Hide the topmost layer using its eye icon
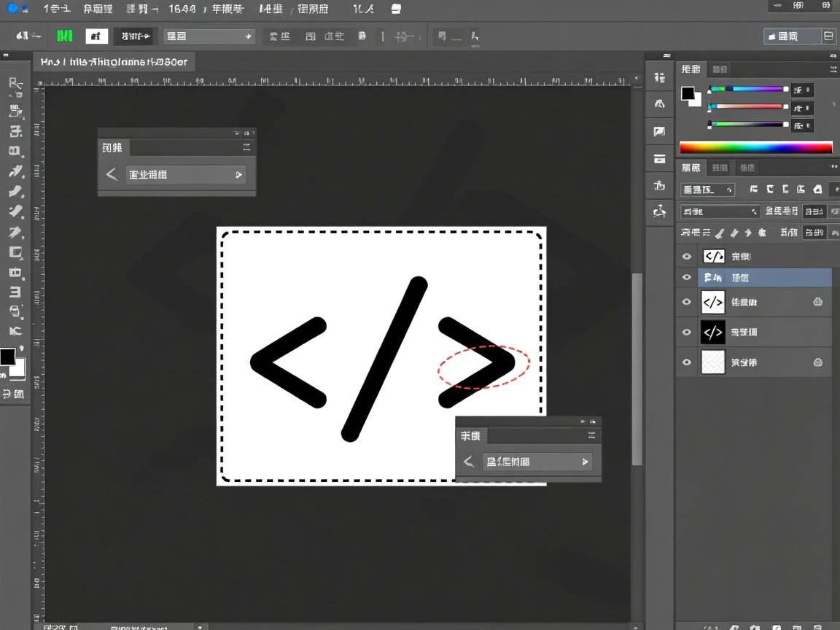Image resolution: width=840 pixels, height=630 pixels. [686, 257]
